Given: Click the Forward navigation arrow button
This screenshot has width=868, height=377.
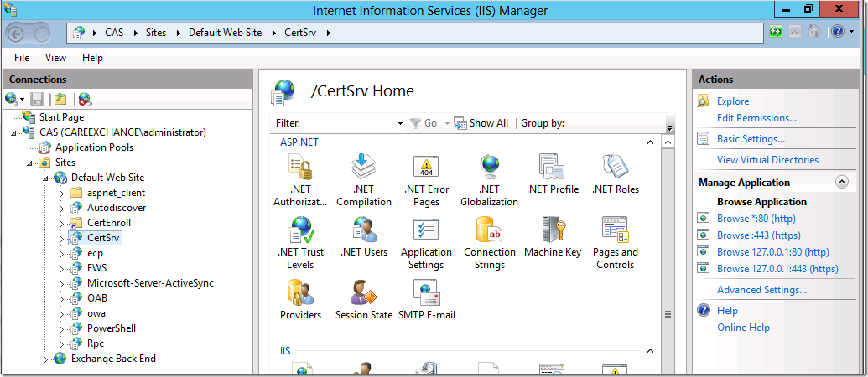Looking at the screenshot, I should [42, 34].
